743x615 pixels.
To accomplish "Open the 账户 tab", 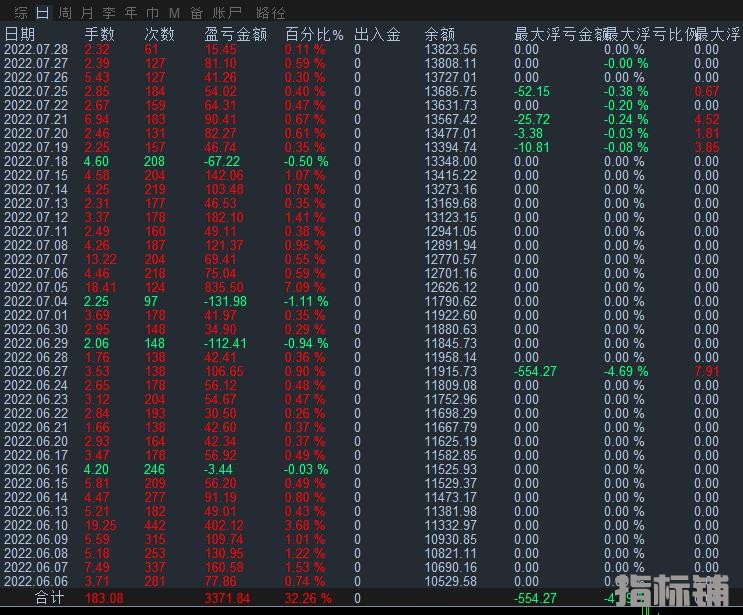I will pyautogui.click(x=227, y=13).
